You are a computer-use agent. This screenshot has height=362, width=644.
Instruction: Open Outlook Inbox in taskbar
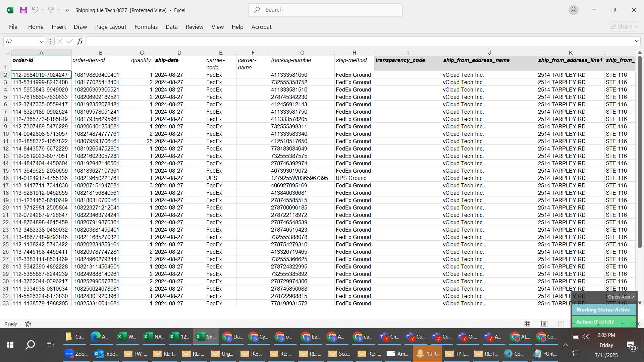click(x=106, y=354)
